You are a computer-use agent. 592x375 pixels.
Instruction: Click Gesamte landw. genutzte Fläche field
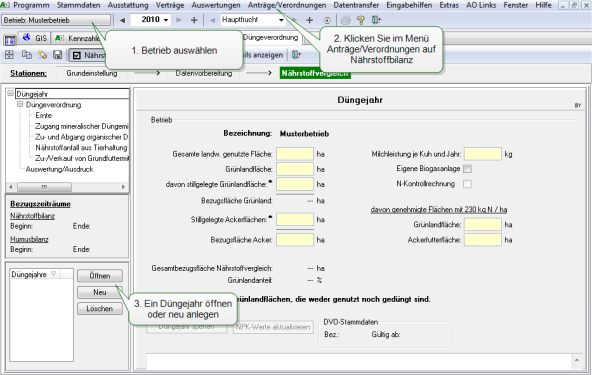pyautogui.click(x=295, y=154)
